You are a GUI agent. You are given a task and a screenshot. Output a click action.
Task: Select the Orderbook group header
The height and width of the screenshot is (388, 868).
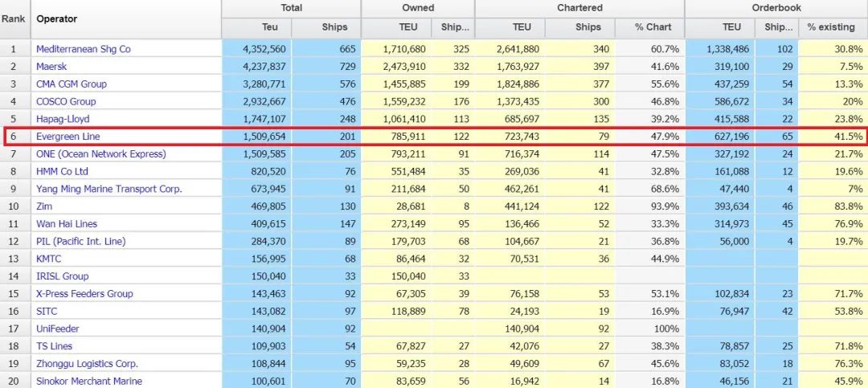tap(776, 8)
